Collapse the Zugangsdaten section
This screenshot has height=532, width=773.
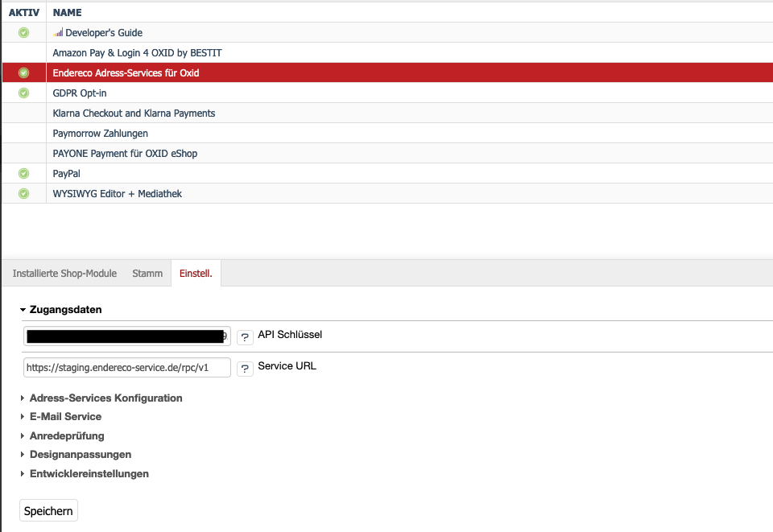60,310
